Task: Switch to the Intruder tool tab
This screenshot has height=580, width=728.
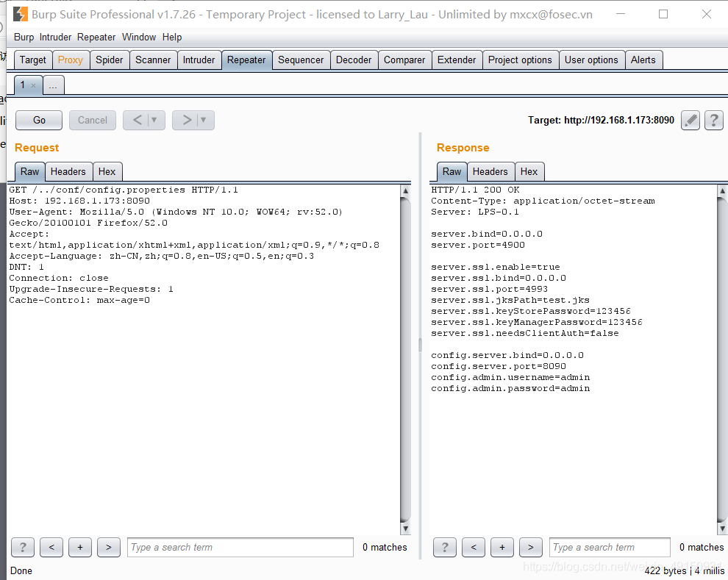Action: click(199, 60)
